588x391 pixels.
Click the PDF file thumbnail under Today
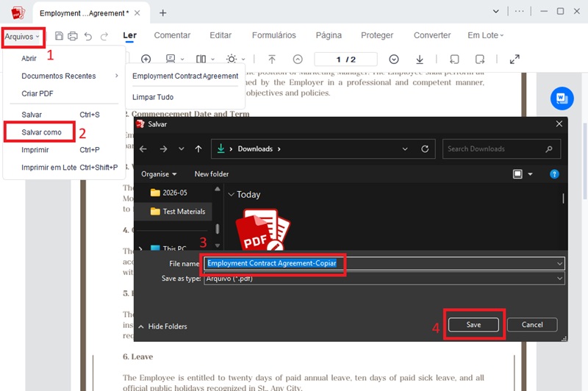pyautogui.click(x=263, y=229)
